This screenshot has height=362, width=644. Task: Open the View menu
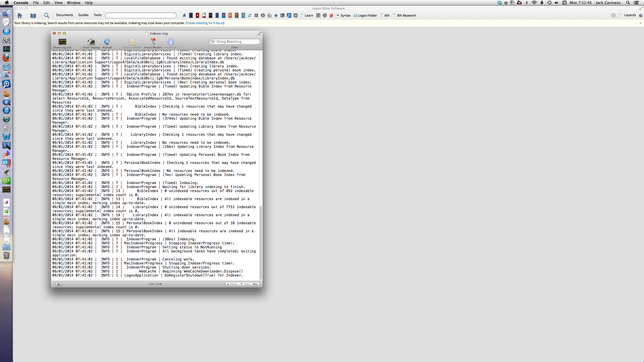click(58, 3)
